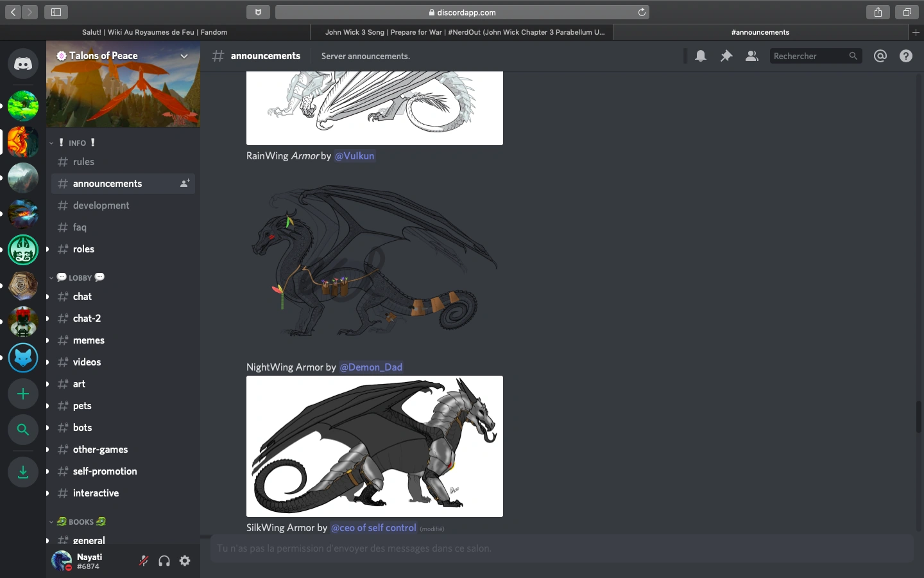Click the Download Apps arrow icon
Screen dimensions: 924x578
[23, 472]
